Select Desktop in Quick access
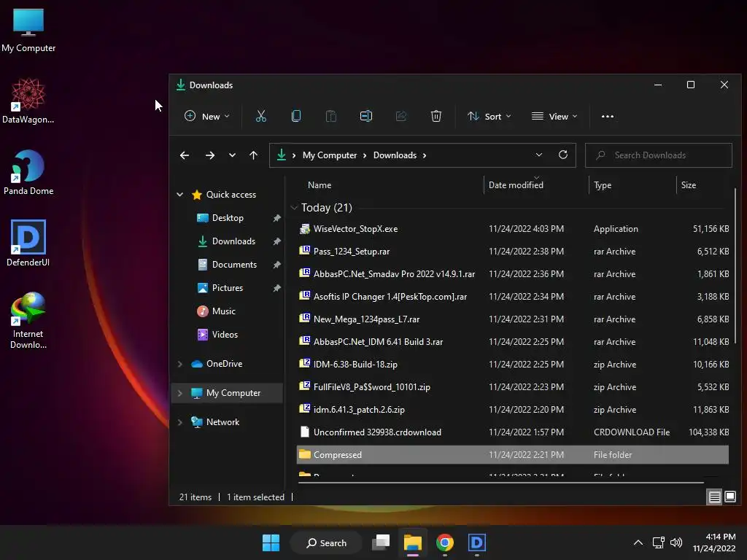 [x=228, y=217]
